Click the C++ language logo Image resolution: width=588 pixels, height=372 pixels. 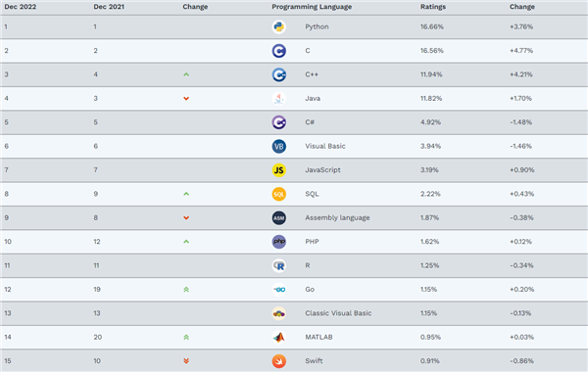[x=278, y=74]
